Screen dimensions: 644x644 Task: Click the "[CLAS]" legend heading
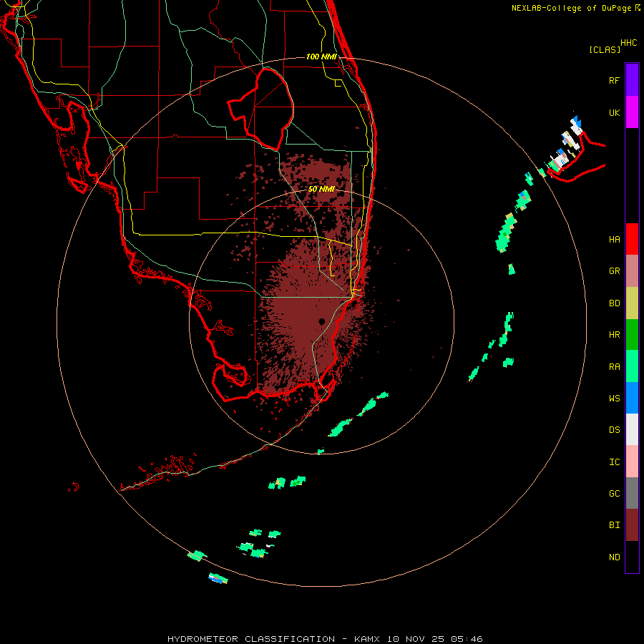tap(604, 50)
